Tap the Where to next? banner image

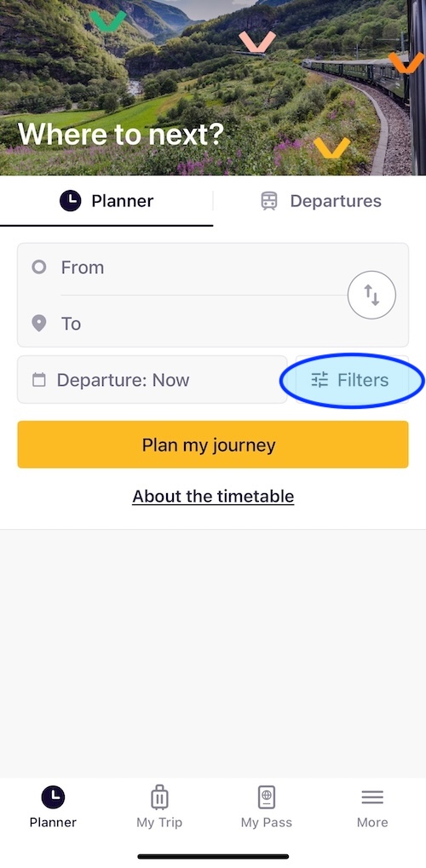(213, 88)
